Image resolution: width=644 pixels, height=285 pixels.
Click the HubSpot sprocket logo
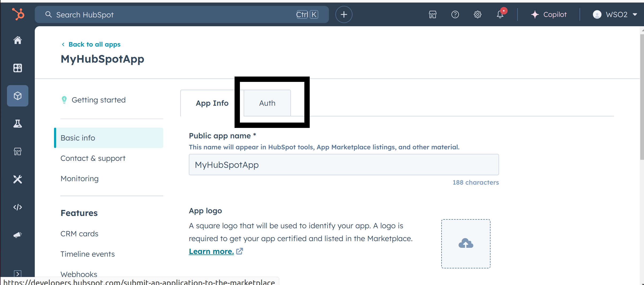(x=18, y=14)
